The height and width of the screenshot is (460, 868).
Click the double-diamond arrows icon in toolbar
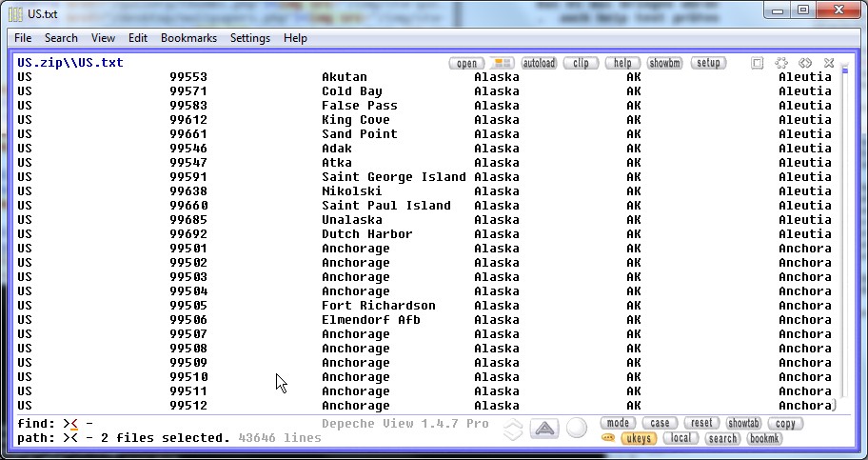coord(805,63)
